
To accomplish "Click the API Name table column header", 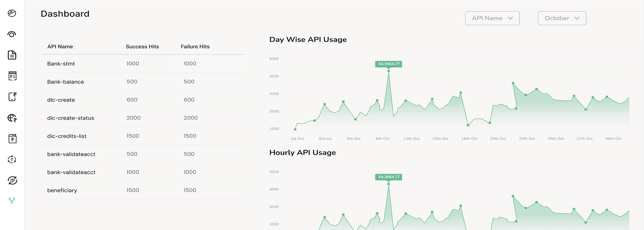I will point(60,47).
